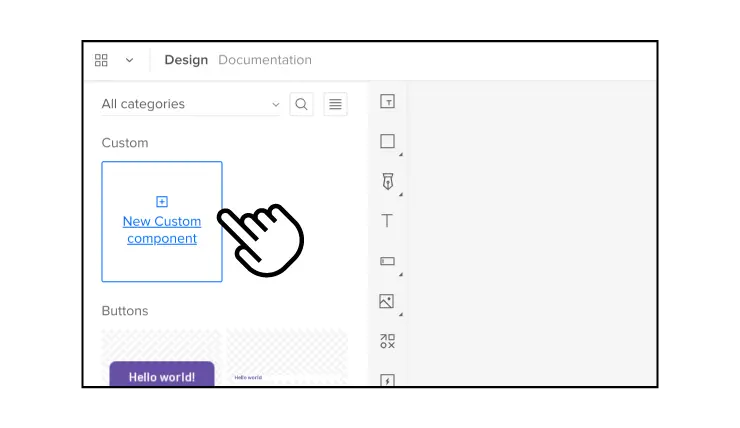Click the search magnifier icon button

point(301,104)
